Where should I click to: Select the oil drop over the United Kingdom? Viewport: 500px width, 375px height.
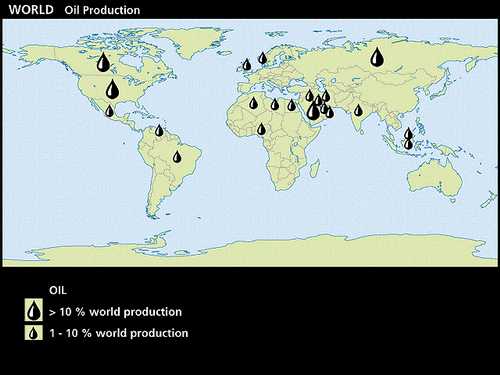247,64
